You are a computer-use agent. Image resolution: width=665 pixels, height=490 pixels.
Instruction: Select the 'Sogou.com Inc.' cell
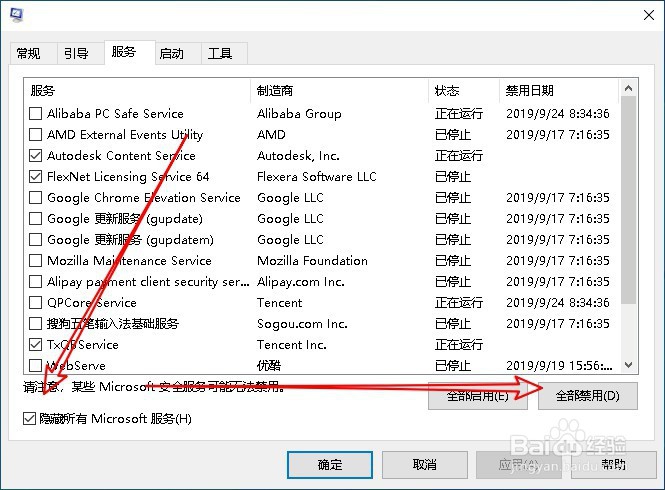[x=302, y=324]
